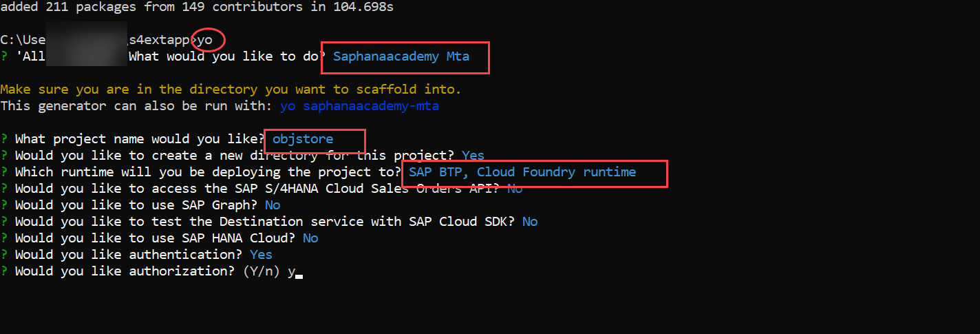Click the red-circled yo command
The image size is (980, 334).
[x=205, y=40]
